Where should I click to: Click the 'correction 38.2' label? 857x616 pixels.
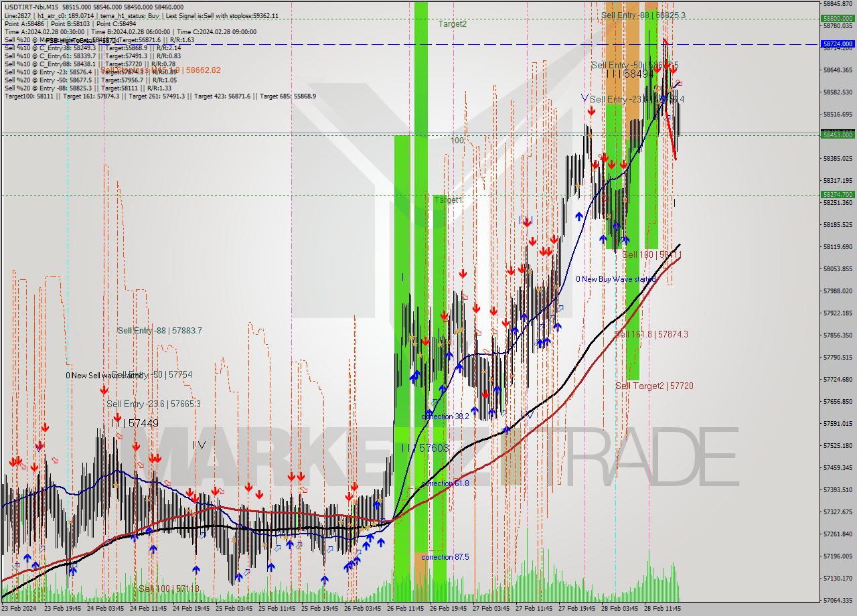tap(445, 416)
